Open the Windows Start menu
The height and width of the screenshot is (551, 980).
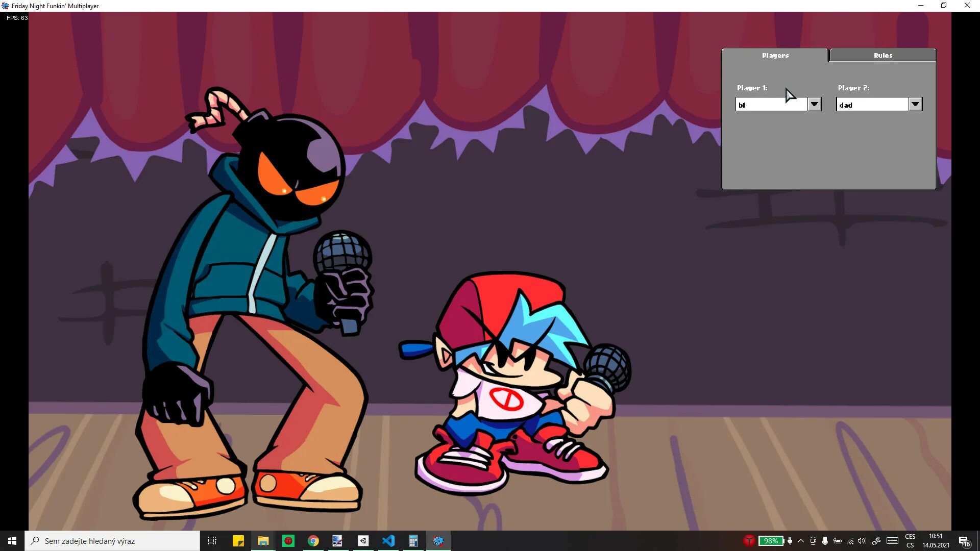pos(12,541)
